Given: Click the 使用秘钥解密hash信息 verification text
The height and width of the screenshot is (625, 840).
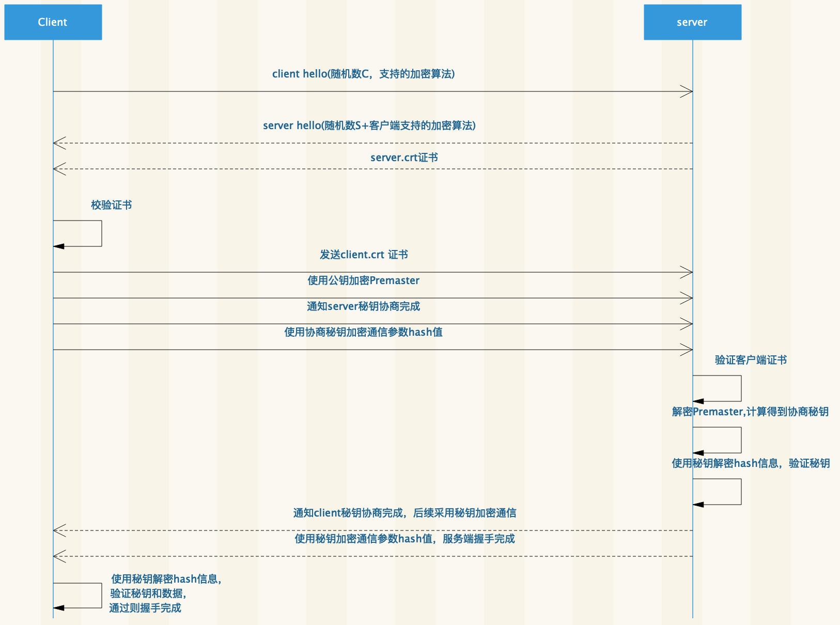Looking at the screenshot, I should click(x=165, y=579).
